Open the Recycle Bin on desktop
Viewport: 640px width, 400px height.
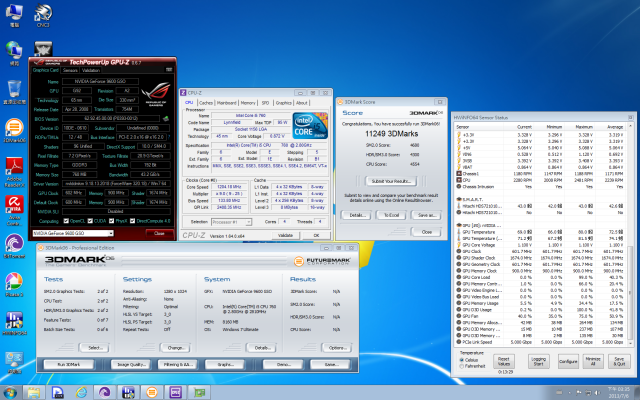[x=14, y=92]
